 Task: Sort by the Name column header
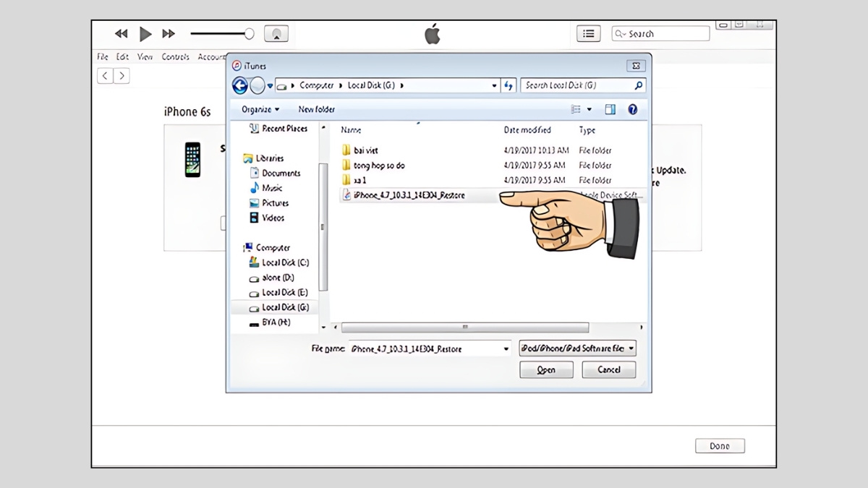pos(351,130)
